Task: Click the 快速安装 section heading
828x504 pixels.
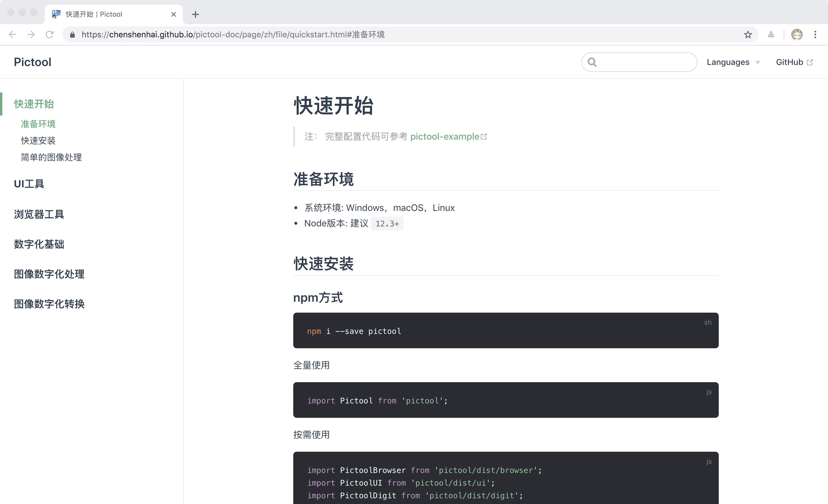Action: (323, 263)
